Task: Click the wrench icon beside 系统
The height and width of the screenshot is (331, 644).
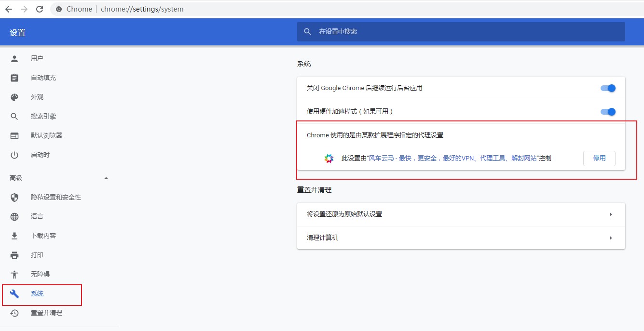Action: pyautogui.click(x=14, y=293)
